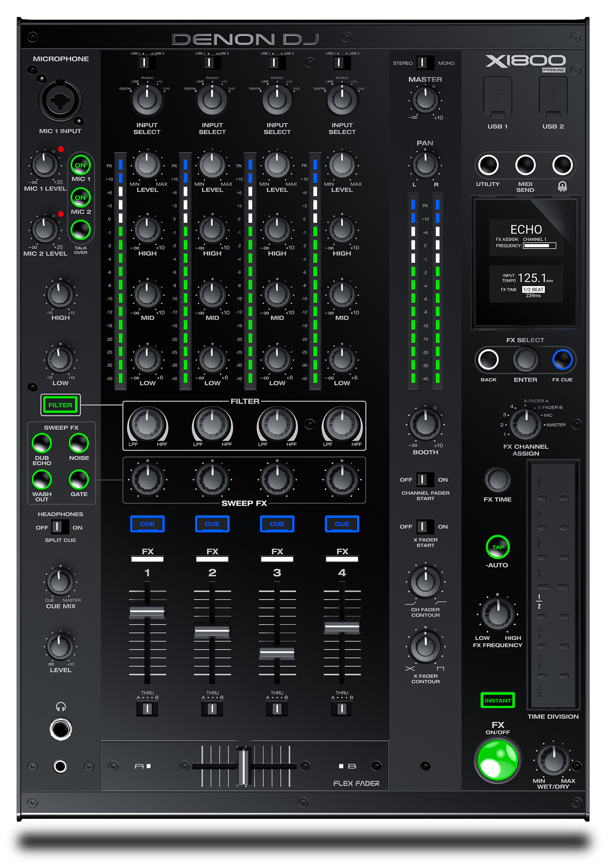
Task: Click the Wet/Dry knob
Action: click(553, 760)
